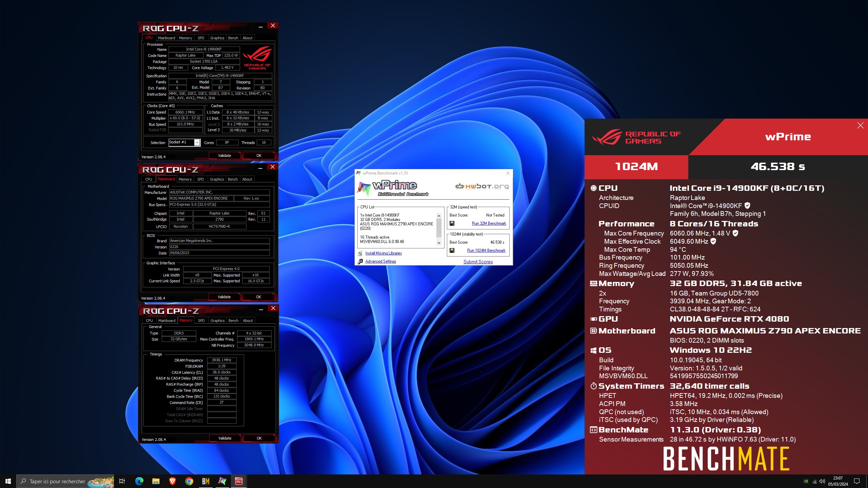Switch to ROG CPU-Z via its taskbar icon
The height and width of the screenshot is (488, 868).
239,481
